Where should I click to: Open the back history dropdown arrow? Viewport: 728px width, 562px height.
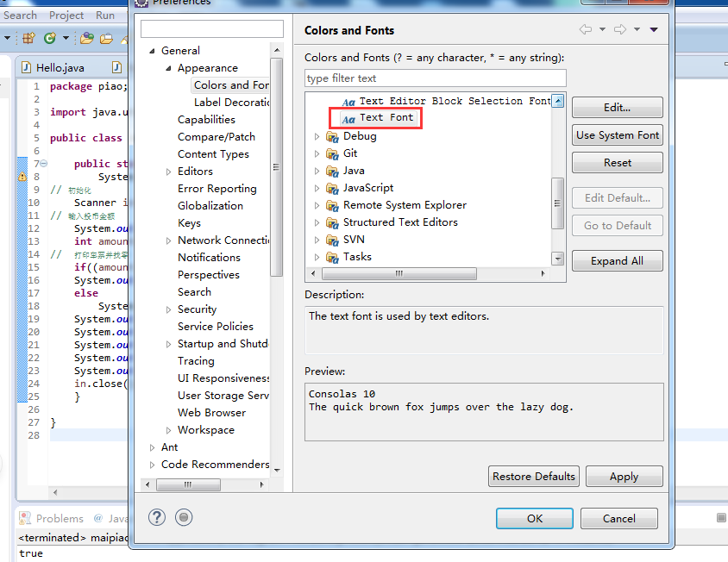pyautogui.click(x=602, y=29)
